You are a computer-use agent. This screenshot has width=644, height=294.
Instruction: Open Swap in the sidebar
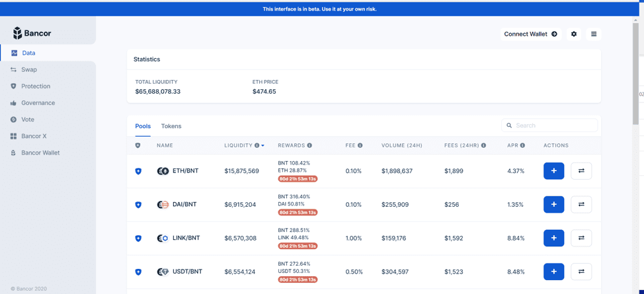[29, 69]
